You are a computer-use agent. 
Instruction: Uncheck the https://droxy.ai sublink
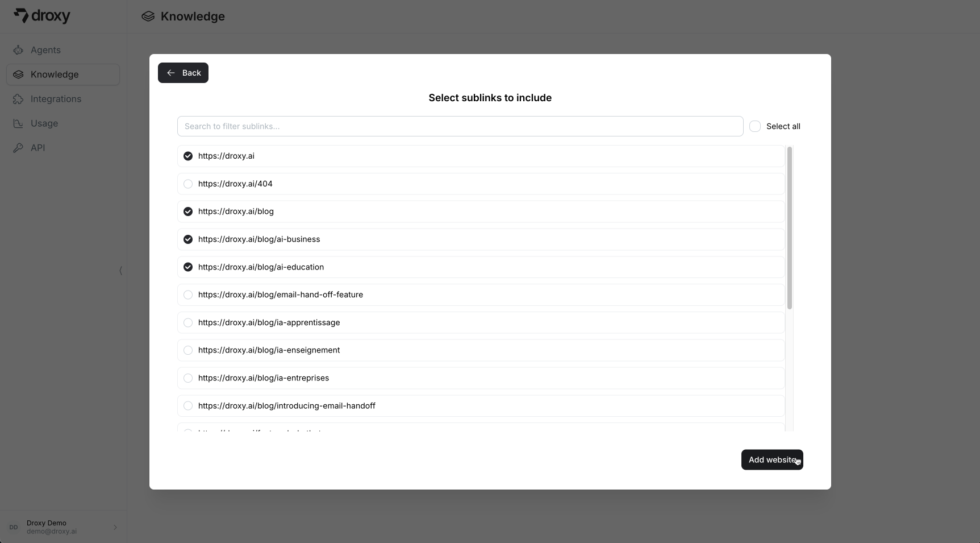(188, 156)
